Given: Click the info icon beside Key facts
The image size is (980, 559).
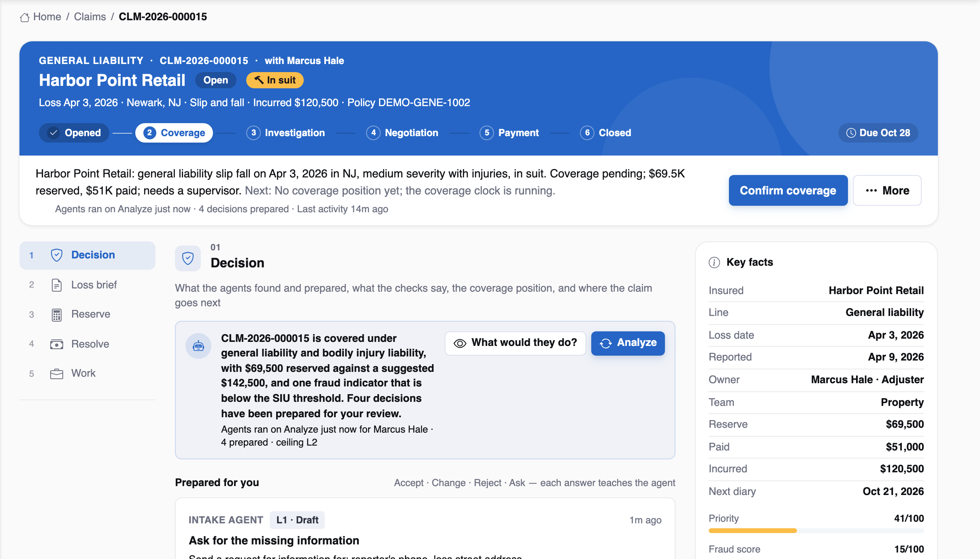Looking at the screenshot, I should pyautogui.click(x=714, y=262).
